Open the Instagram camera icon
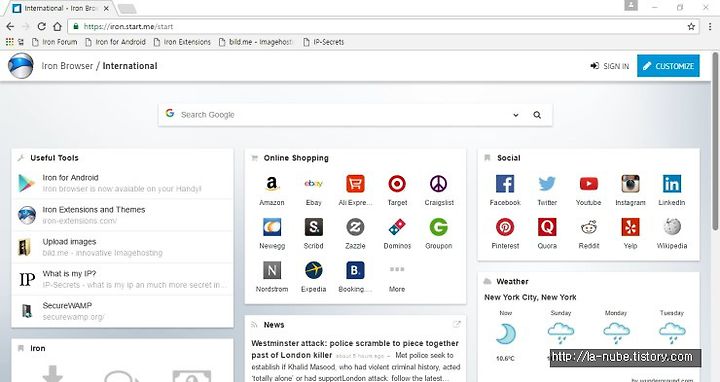 pos(630,184)
